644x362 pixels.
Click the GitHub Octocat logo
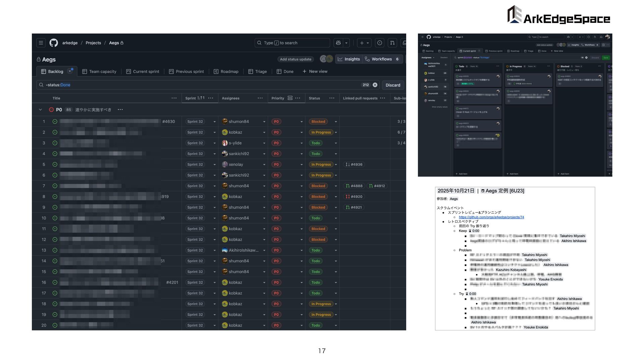pos(54,43)
